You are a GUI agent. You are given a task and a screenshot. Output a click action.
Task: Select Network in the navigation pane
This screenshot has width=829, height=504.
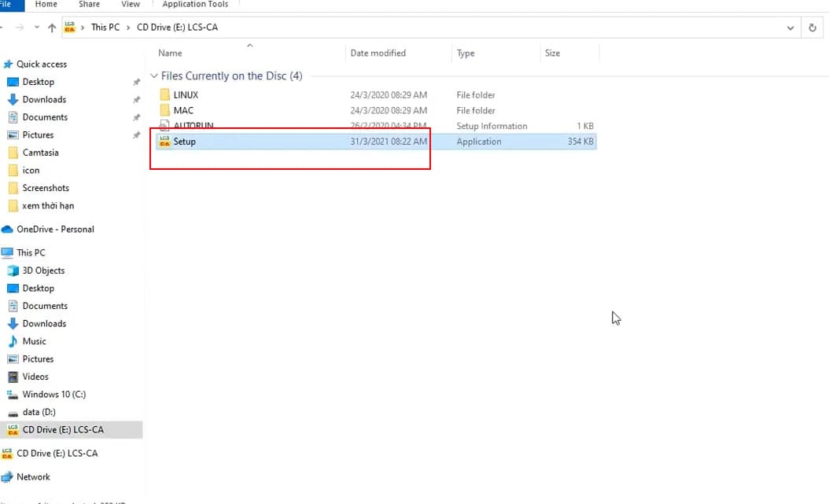click(x=33, y=476)
